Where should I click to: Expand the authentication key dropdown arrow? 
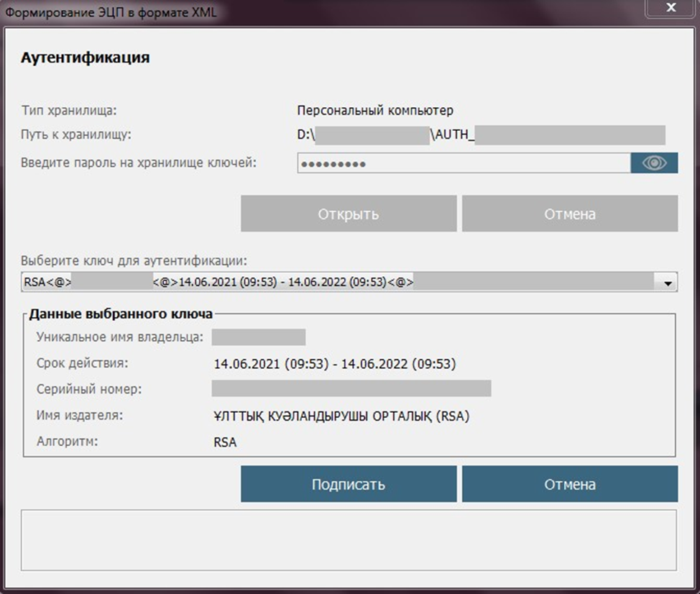[x=668, y=283]
